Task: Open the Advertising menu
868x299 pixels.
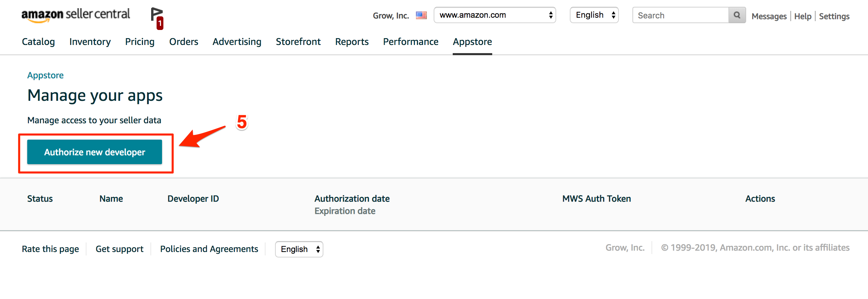Action: coord(237,42)
